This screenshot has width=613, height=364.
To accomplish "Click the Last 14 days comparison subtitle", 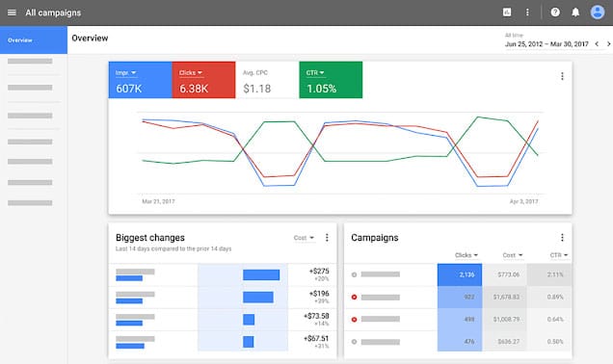I will (173, 248).
